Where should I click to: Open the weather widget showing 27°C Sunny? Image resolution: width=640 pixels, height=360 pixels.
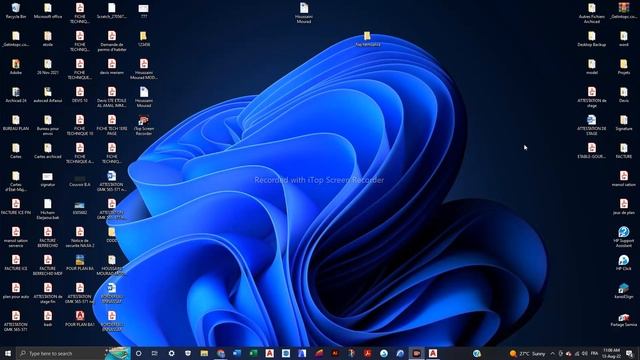527,353
